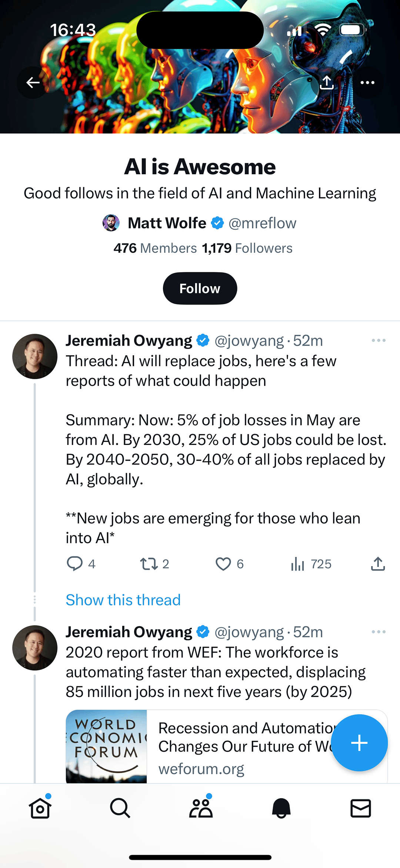Screen dimensions: 400x868
Task: Expand Show this thread
Action: (x=123, y=600)
